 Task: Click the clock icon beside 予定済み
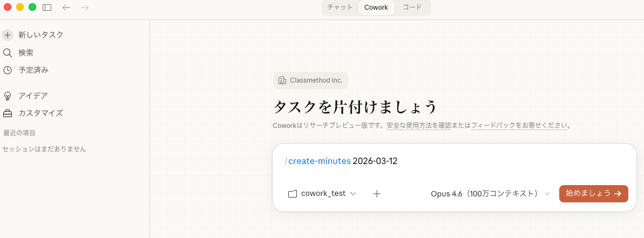(8, 70)
